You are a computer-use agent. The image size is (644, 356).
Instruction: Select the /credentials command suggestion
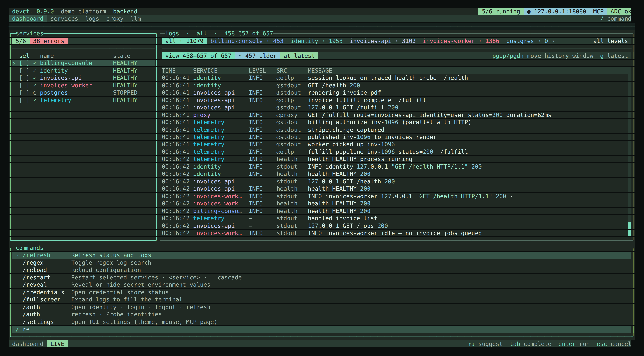point(322,292)
